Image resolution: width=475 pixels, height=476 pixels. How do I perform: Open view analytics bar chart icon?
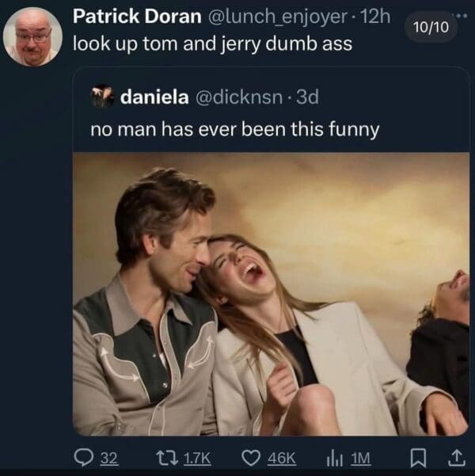(334, 457)
